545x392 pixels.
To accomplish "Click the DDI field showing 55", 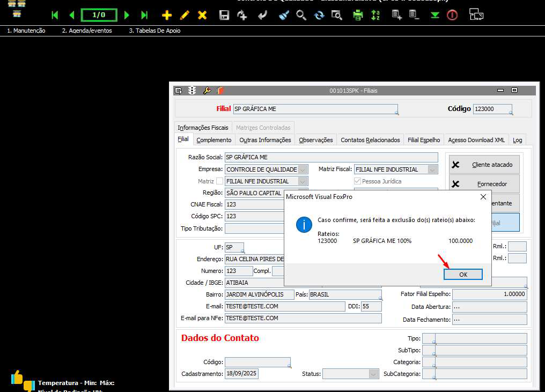I will tap(371, 306).
